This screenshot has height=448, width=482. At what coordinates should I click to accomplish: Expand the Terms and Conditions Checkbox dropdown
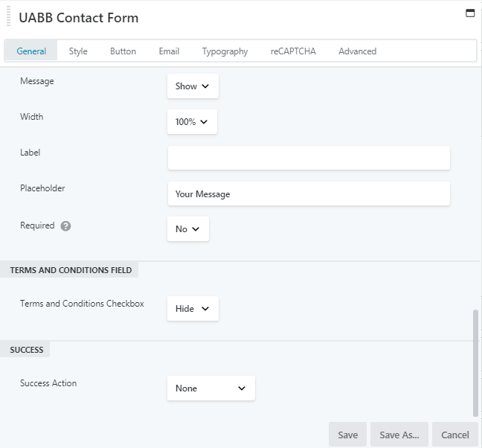click(x=193, y=309)
